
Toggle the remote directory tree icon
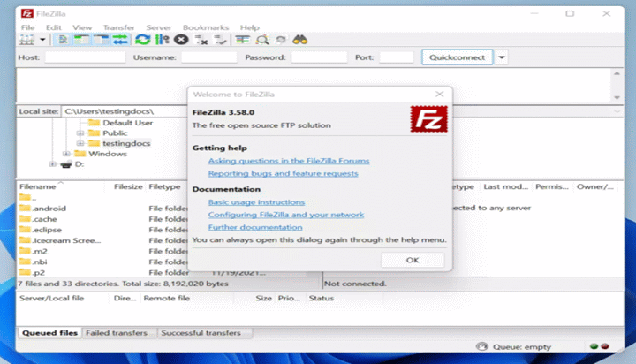[101, 40]
